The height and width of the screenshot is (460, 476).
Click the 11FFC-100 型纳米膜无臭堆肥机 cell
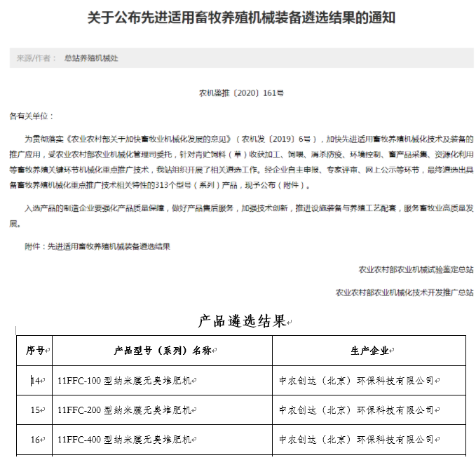125,381
